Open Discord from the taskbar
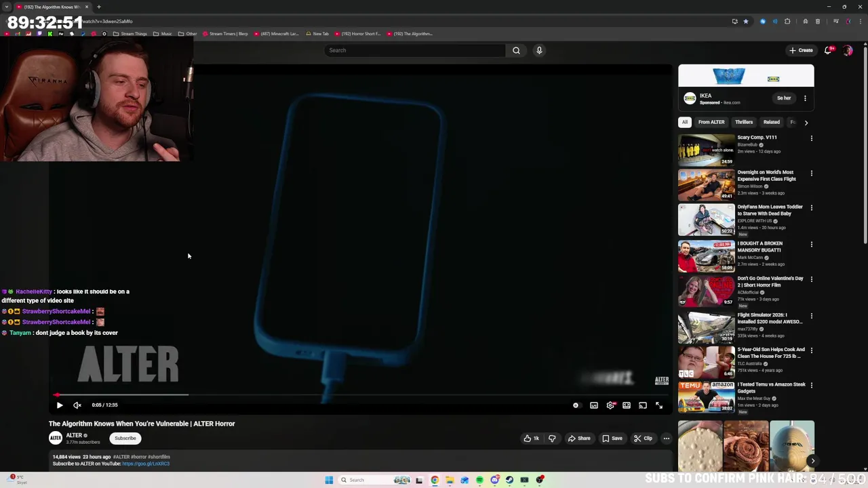 tap(494, 480)
